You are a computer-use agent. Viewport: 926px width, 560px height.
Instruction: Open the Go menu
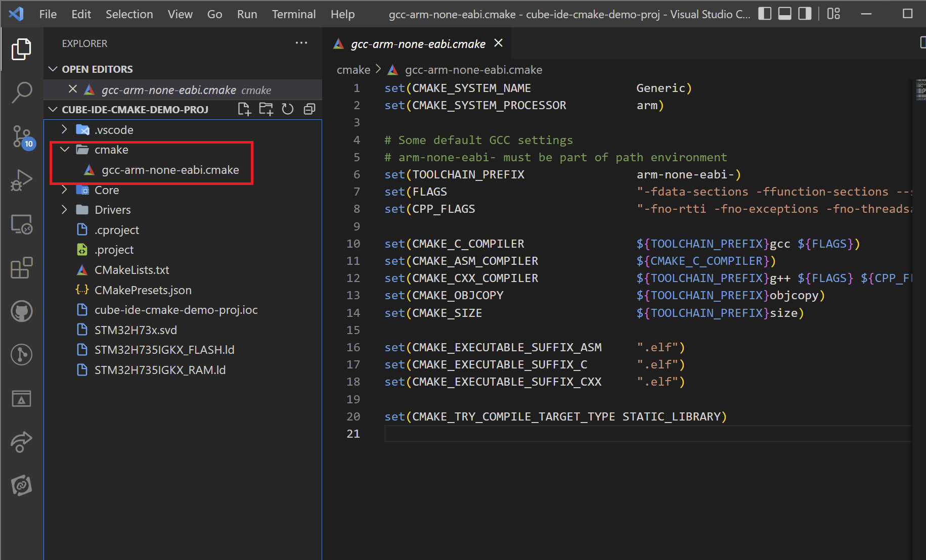214,14
